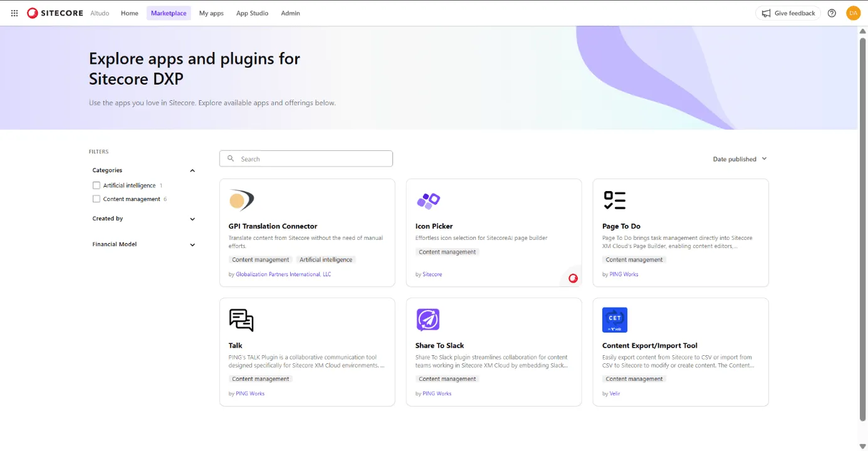Select the Icon Picker app logo

point(428,199)
